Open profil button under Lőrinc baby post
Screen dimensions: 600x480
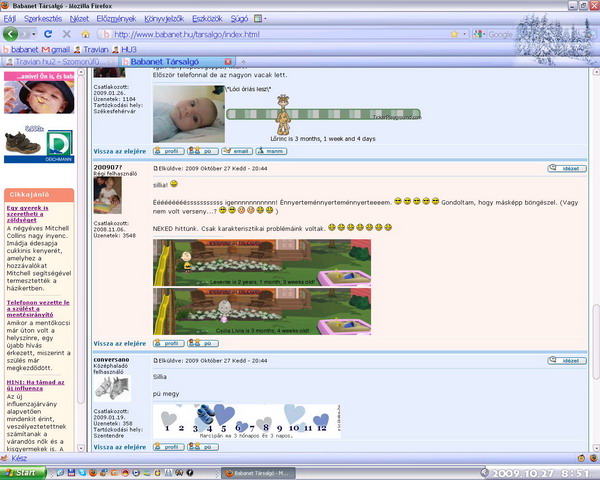pos(167,151)
